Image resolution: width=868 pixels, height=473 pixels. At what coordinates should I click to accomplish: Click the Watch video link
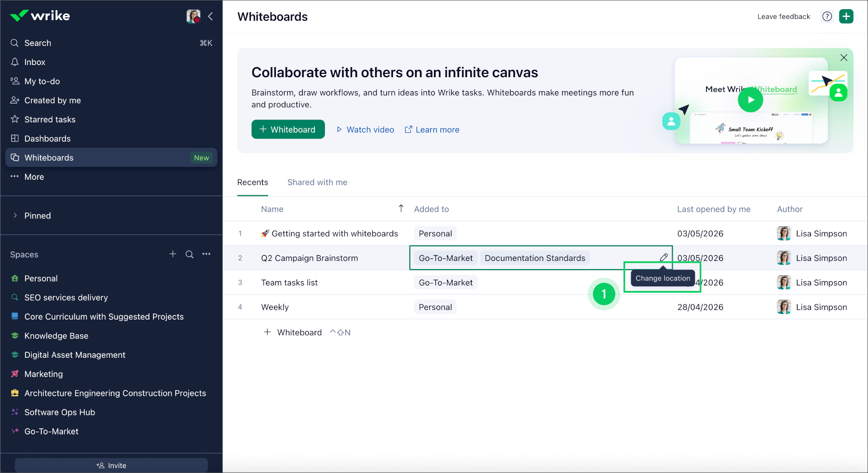pos(365,130)
